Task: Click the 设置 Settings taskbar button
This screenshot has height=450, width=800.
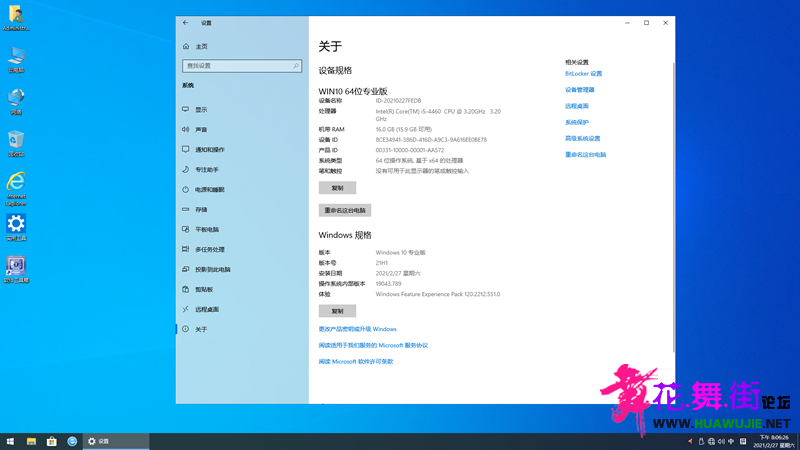Action: [116, 441]
